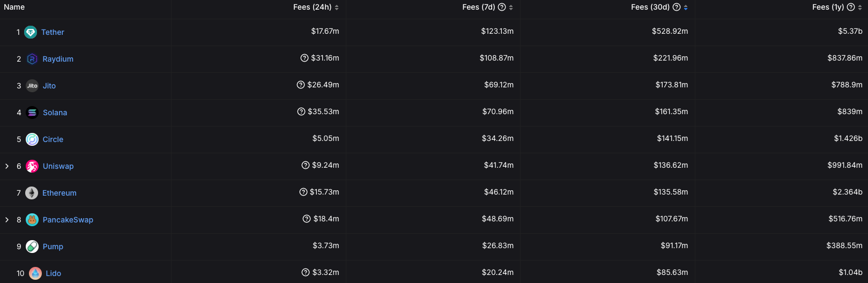
Task: Click the help icon beside Fees (7d)
Action: pos(502,7)
